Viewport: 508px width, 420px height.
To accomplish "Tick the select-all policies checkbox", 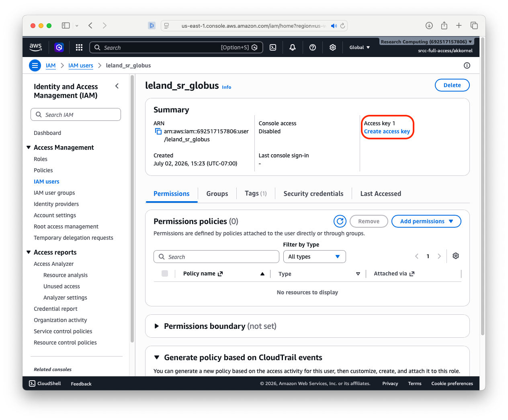I will point(165,273).
